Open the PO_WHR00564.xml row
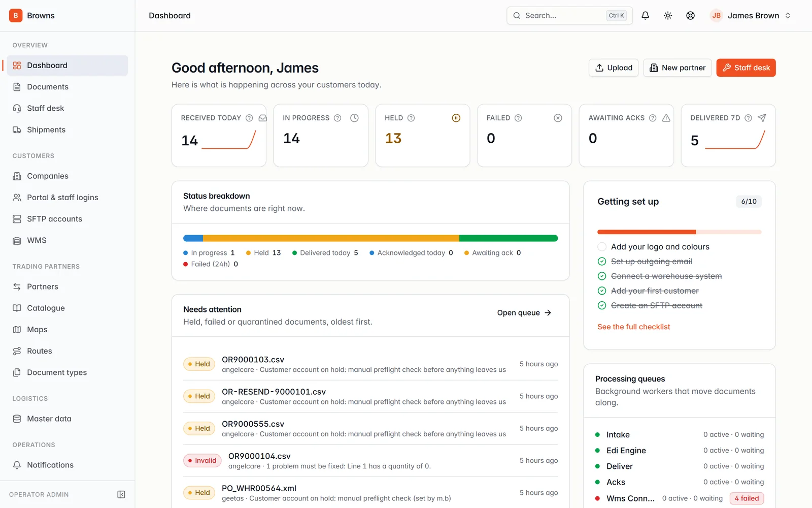 tap(370, 493)
